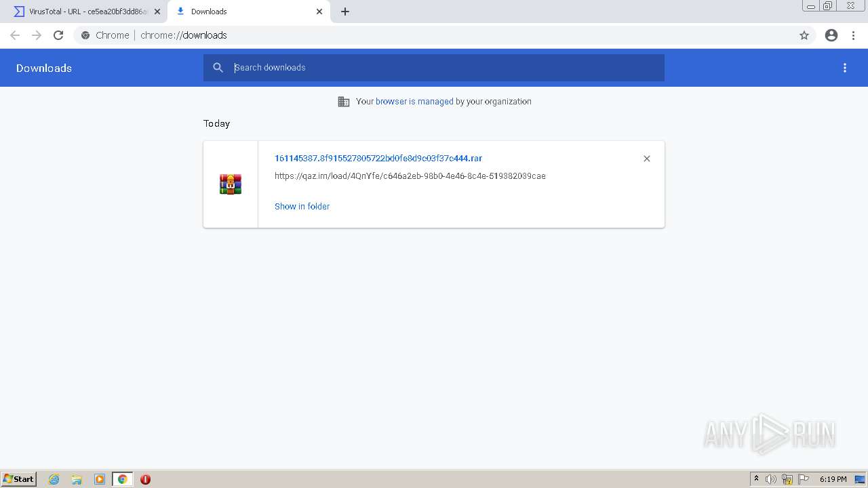Image resolution: width=868 pixels, height=488 pixels.
Task: Click the WinRAR archive file icon
Action: (x=231, y=184)
